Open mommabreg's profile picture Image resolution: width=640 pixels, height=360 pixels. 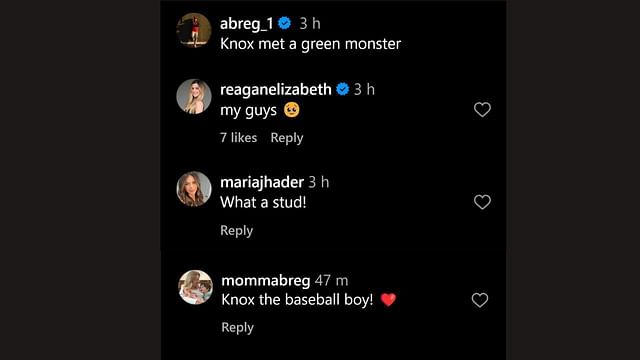point(196,287)
